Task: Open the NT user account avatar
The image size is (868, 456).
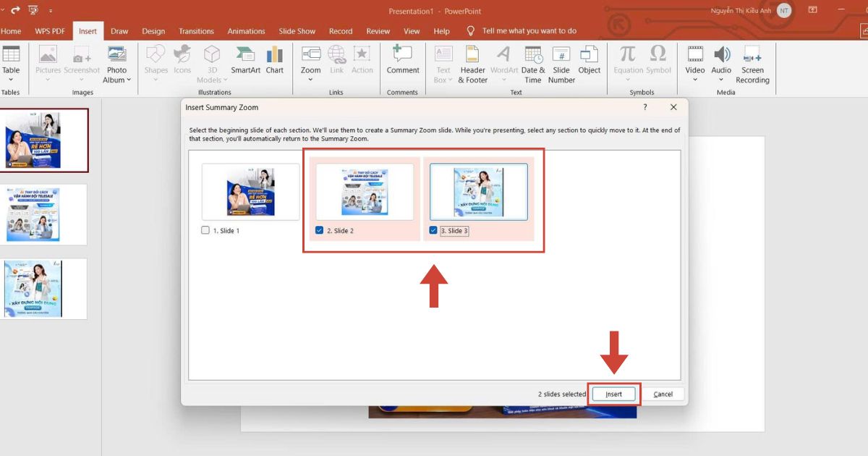Action: click(x=784, y=10)
